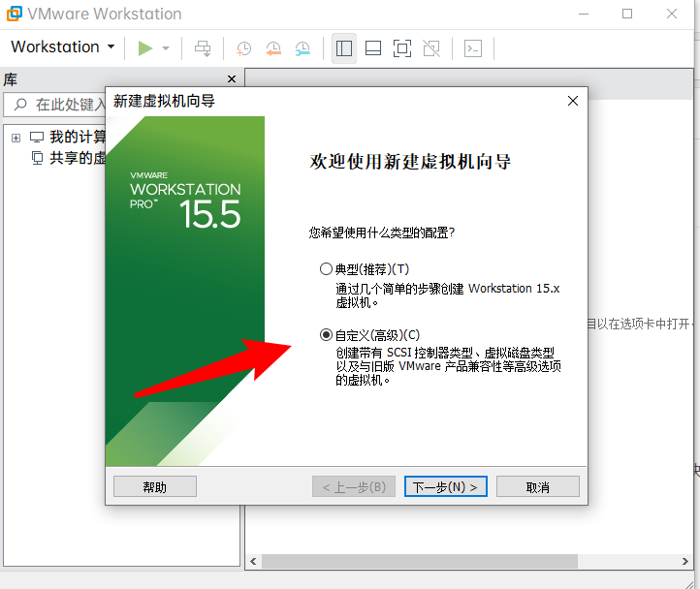Click the 帮助 button
Image resolution: width=700 pixels, height=589 pixels.
pyautogui.click(x=155, y=486)
